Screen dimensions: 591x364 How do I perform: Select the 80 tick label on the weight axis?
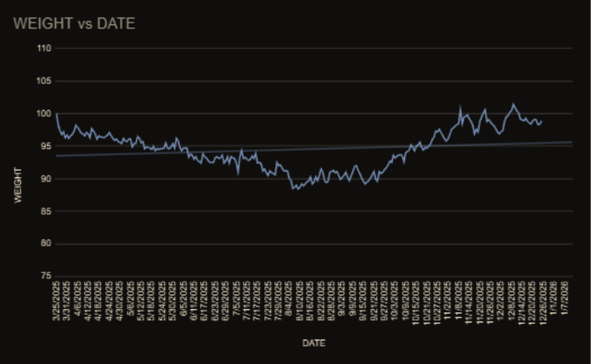point(46,243)
